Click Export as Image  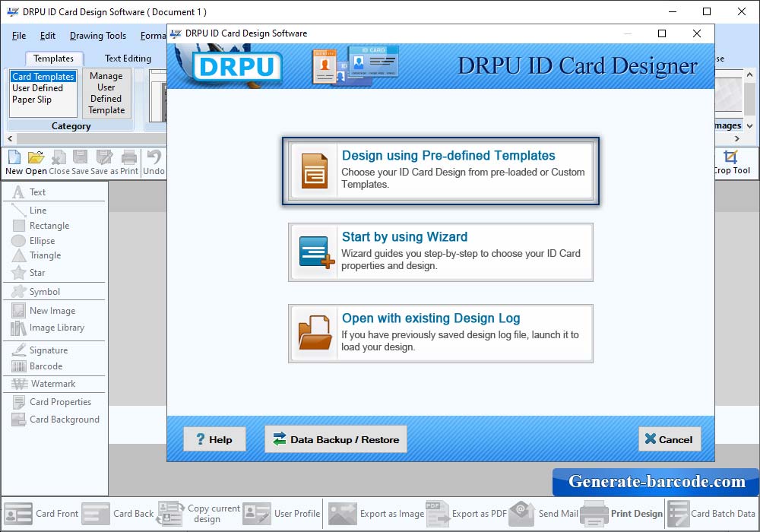point(375,514)
